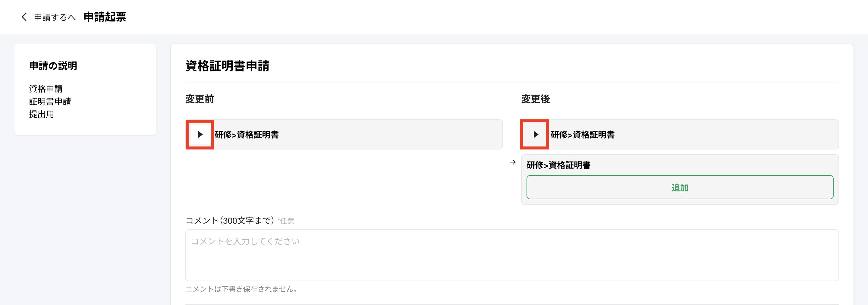
Task: Focus the comment text area
Action: (x=511, y=255)
